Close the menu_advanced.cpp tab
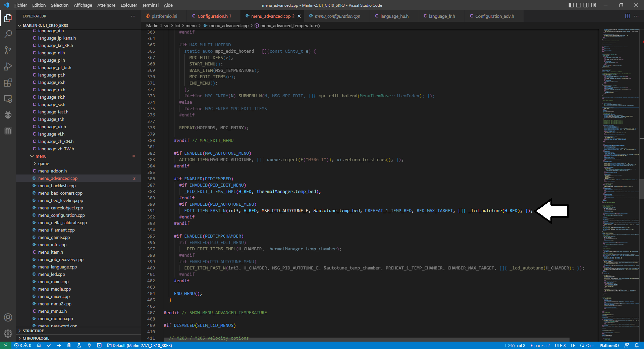This screenshot has height=349, width=644. coord(299,16)
